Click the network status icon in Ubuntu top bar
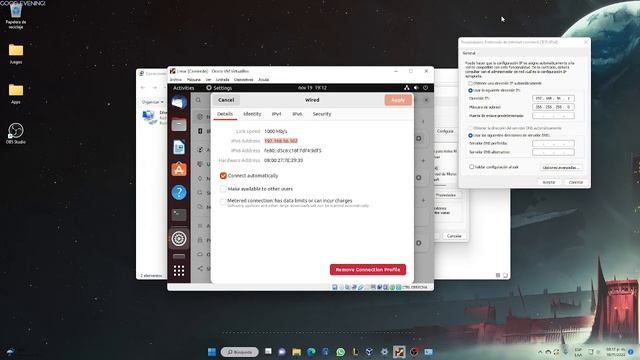640x360 pixels. tap(407, 88)
